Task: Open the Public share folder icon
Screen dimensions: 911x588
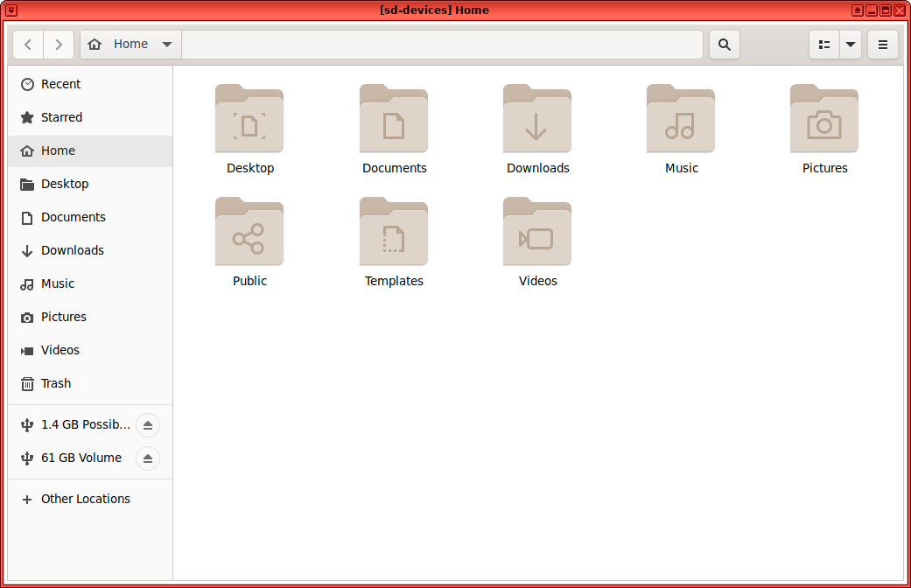Action: coord(249,233)
